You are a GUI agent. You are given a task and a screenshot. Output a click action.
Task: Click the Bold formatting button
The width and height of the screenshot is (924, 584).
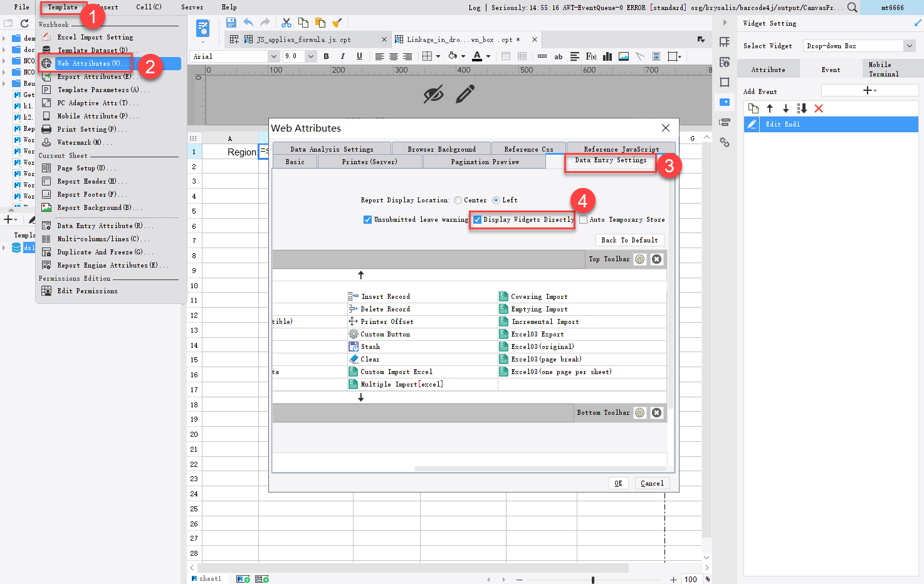[x=326, y=56]
